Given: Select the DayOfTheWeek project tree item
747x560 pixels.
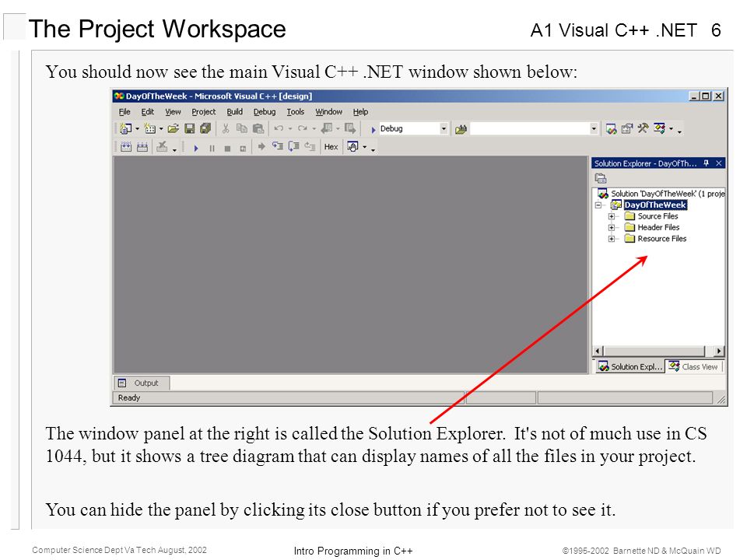Looking at the screenshot, I should (x=655, y=205).
